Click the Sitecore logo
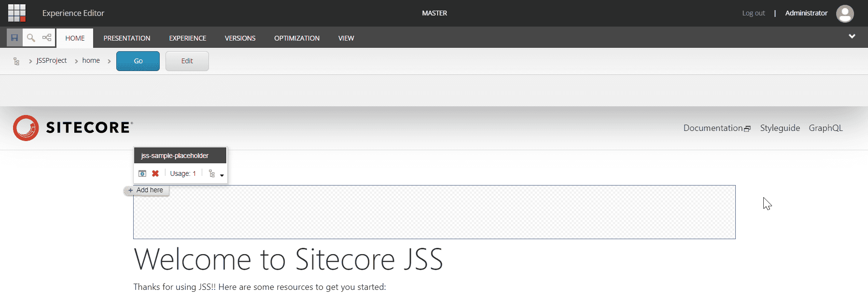 point(73,128)
